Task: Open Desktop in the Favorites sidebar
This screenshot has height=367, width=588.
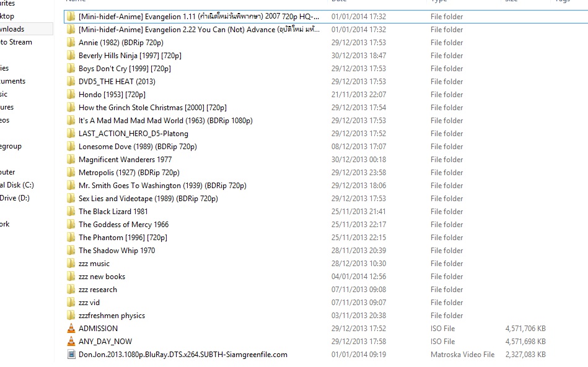Action: coord(7,16)
